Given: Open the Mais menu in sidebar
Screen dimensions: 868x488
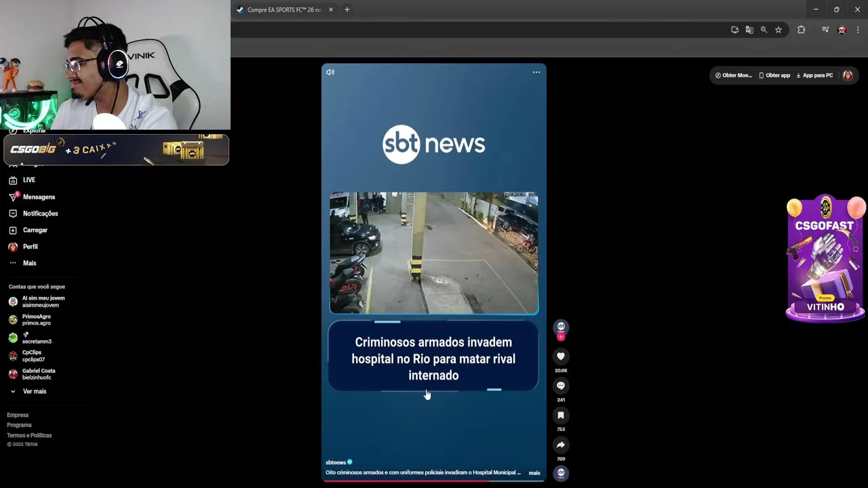Looking at the screenshot, I should pos(29,263).
